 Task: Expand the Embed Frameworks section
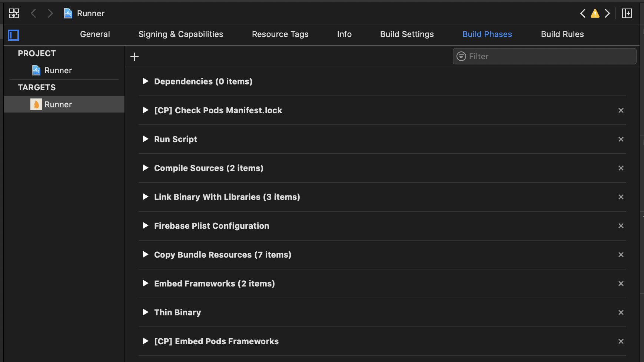click(x=146, y=283)
